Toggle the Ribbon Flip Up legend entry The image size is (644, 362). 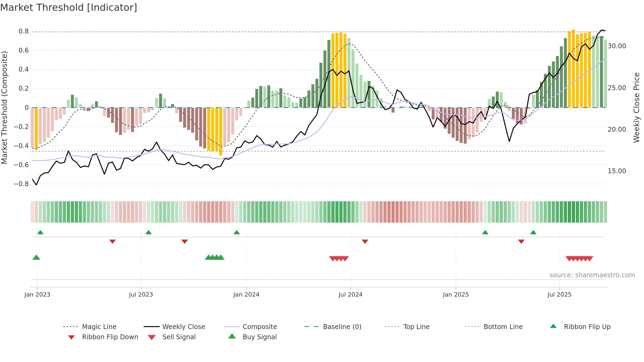580,327
